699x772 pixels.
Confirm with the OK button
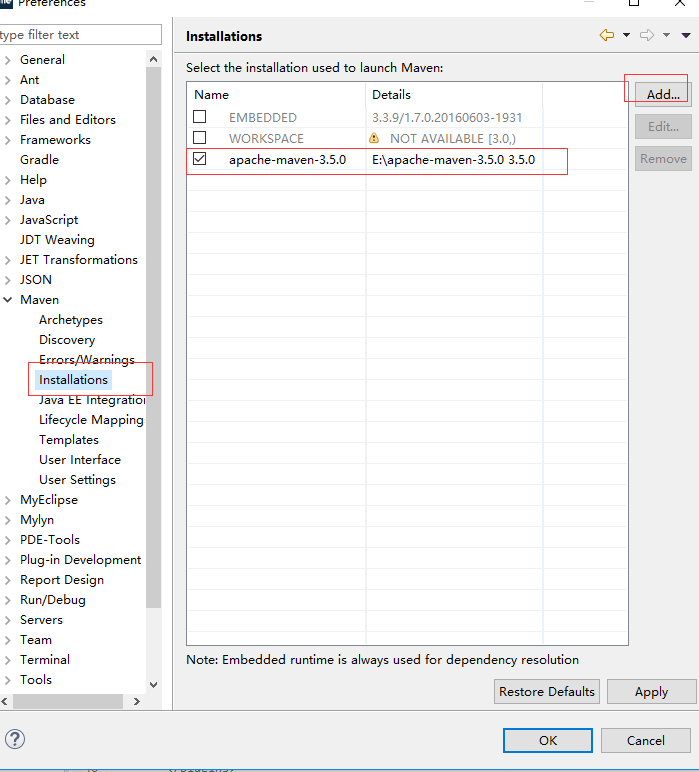coord(547,740)
